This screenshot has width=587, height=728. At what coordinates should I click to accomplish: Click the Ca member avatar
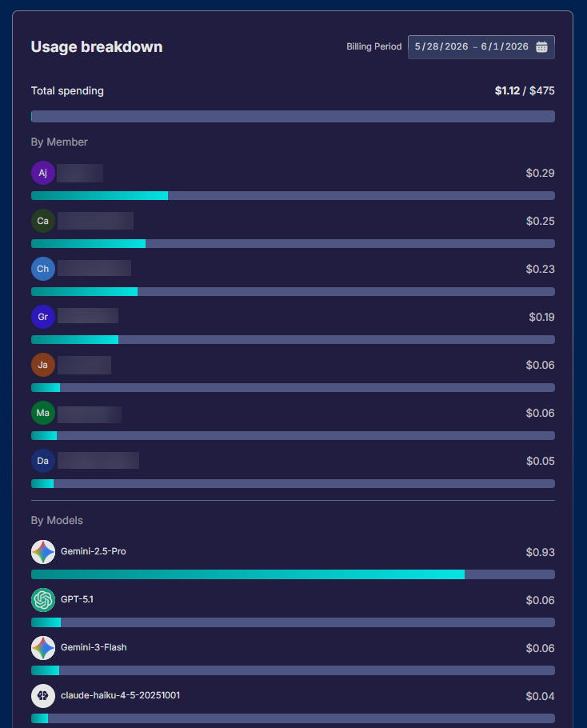[x=43, y=221]
